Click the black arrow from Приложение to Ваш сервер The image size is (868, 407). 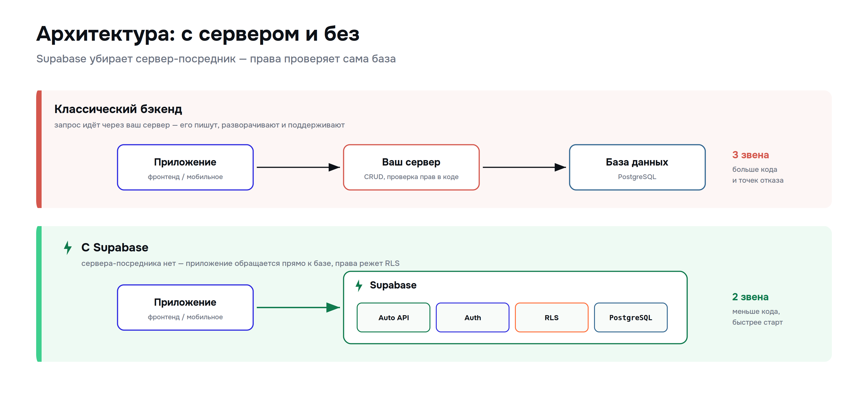[298, 167]
